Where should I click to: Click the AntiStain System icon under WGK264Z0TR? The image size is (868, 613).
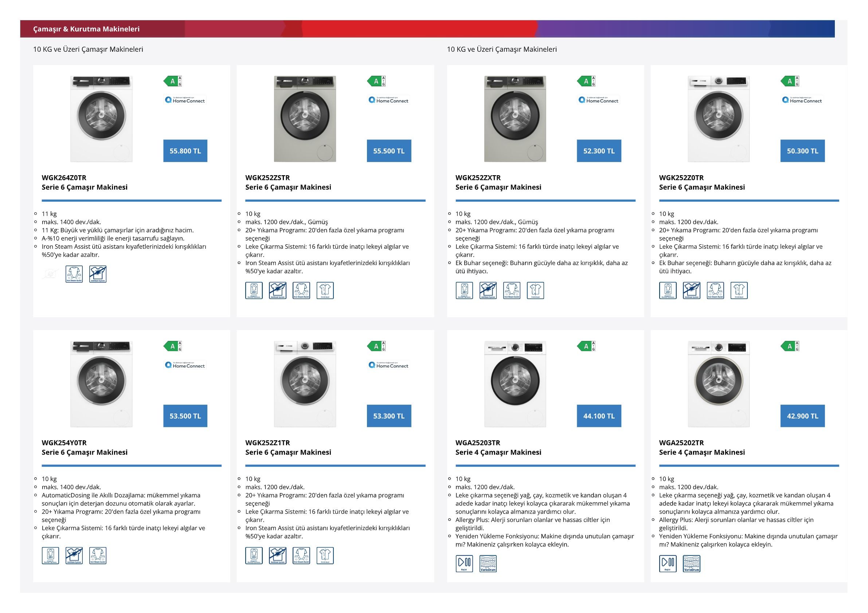98,274
